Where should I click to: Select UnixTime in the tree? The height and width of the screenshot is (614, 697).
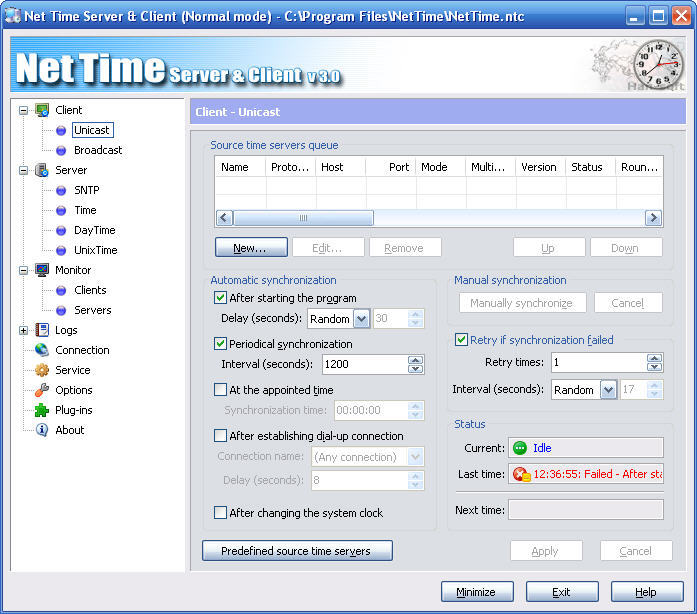96,250
